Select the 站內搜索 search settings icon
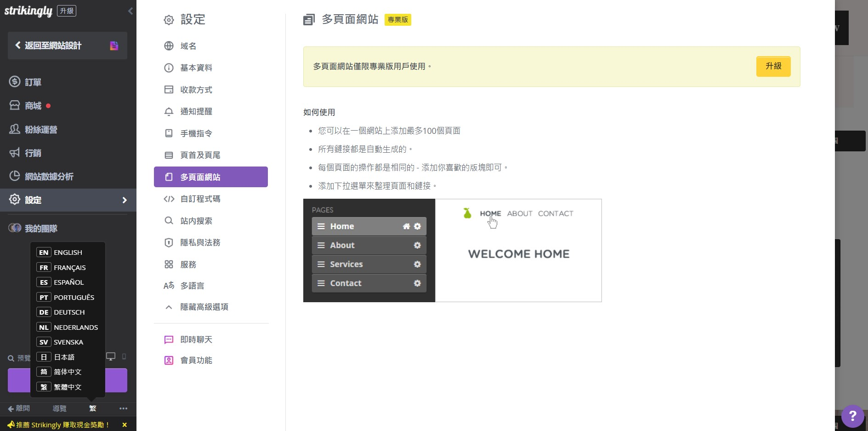The height and width of the screenshot is (431, 868). tap(169, 221)
